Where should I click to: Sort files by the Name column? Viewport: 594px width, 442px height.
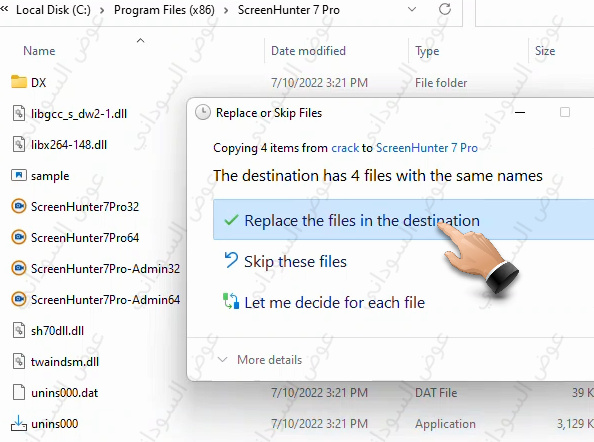(39, 51)
